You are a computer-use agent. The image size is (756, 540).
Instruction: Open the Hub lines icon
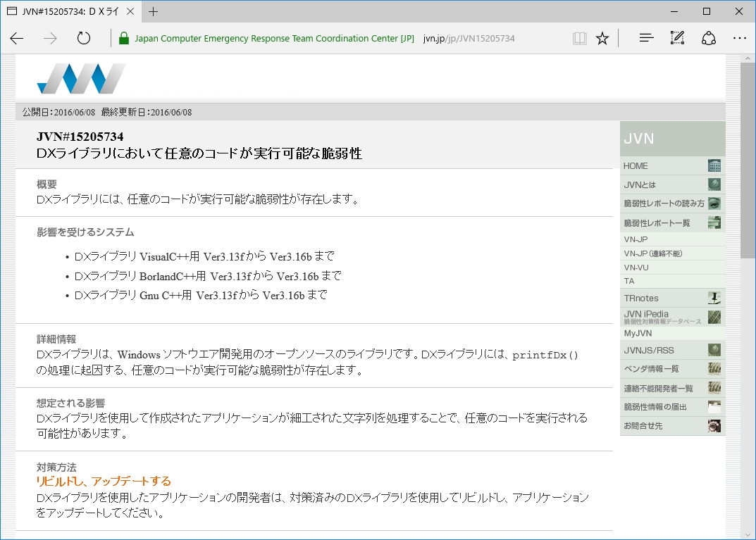pos(646,38)
